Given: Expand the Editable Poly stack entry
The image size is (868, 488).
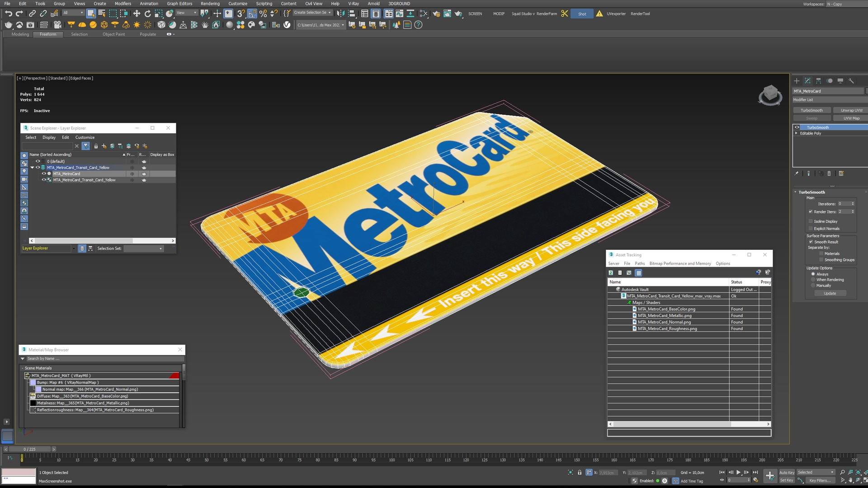Looking at the screenshot, I should coord(797,133).
